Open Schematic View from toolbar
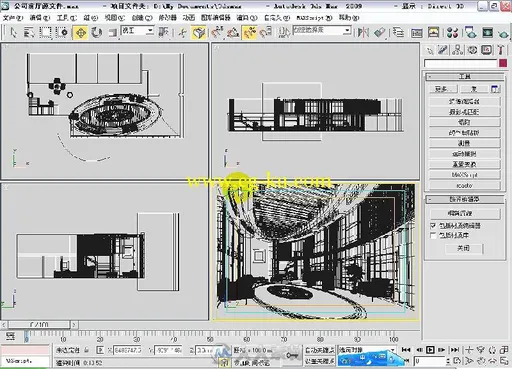Screen dimensions: 512x369 (x=433, y=32)
